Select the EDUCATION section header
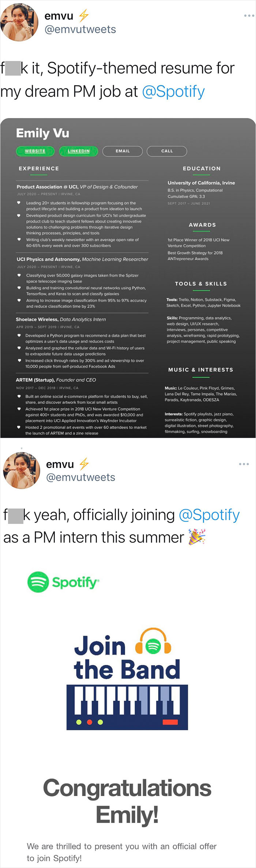Viewport: 256px width, 868px height. coord(201,168)
